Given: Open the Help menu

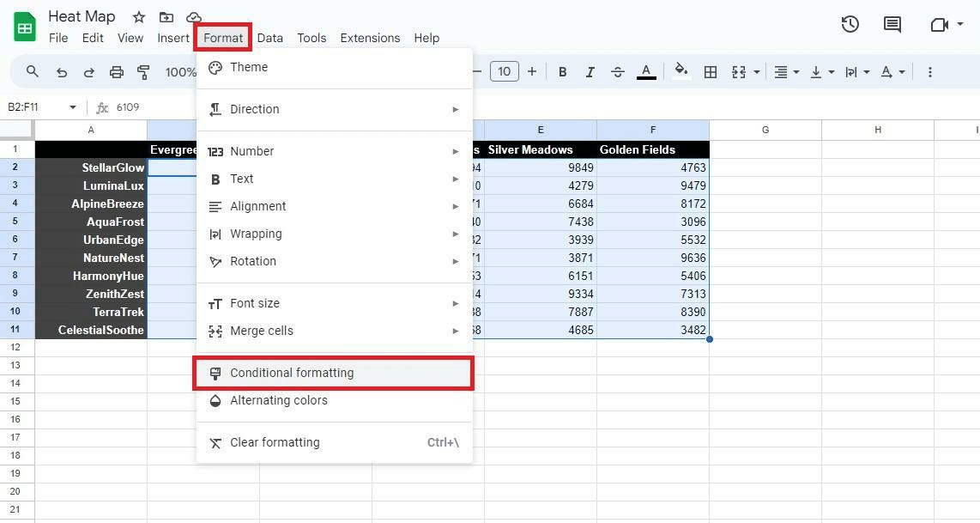Looking at the screenshot, I should (x=426, y=38).
